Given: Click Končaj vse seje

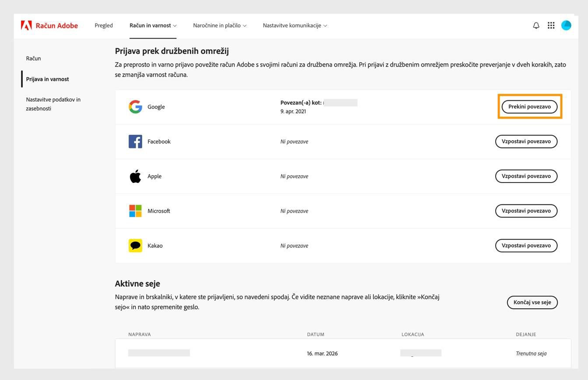Looking at the screenshot, I should coord(532,302).
